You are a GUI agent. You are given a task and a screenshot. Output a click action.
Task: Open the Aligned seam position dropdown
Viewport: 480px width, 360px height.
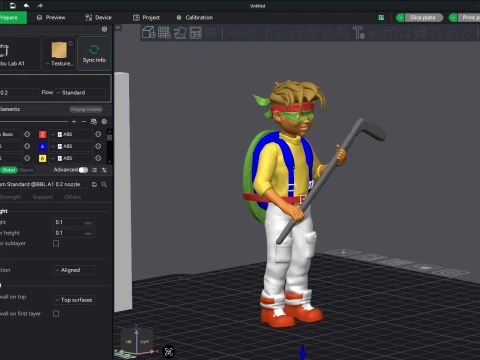[74, 270]
